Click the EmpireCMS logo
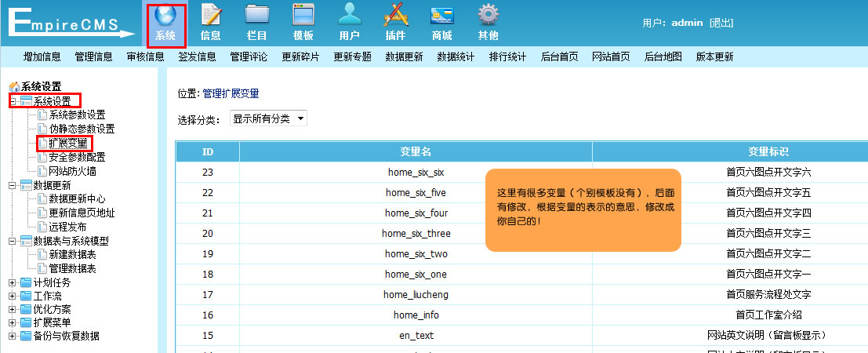This screenshot has width=868, height=353. coord(71,24)
